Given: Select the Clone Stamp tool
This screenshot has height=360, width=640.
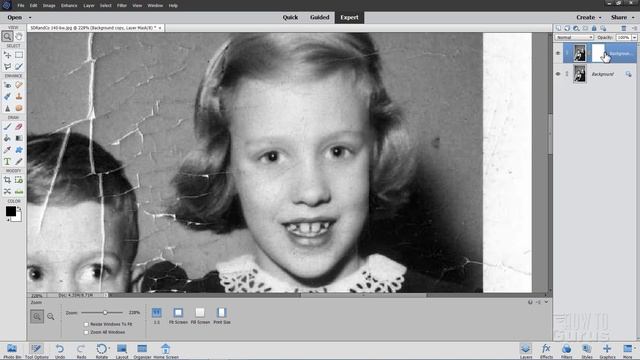Looking at the screenshot, I should pyautogui.click(x=19, y=96).
